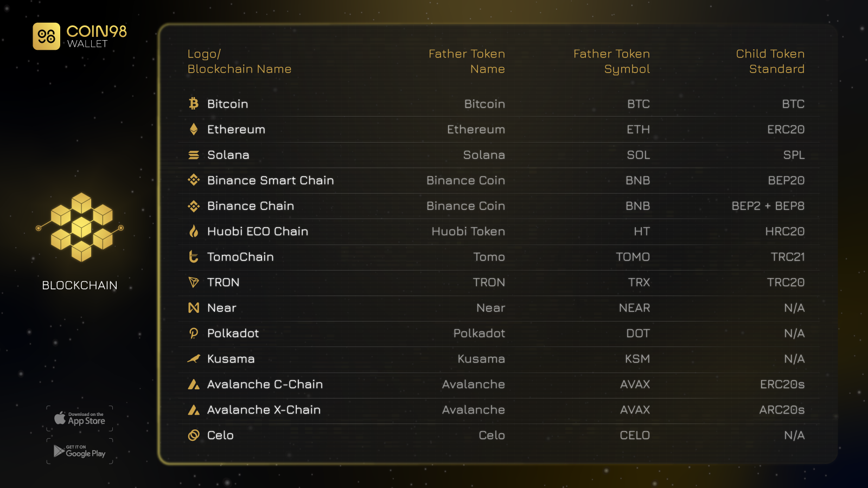Image resolution: width=868 pixels, height=488 pixels.
Task: Click the Ethereum diamond logo icon
Action: pyautogui.click(x=194, y=129)
